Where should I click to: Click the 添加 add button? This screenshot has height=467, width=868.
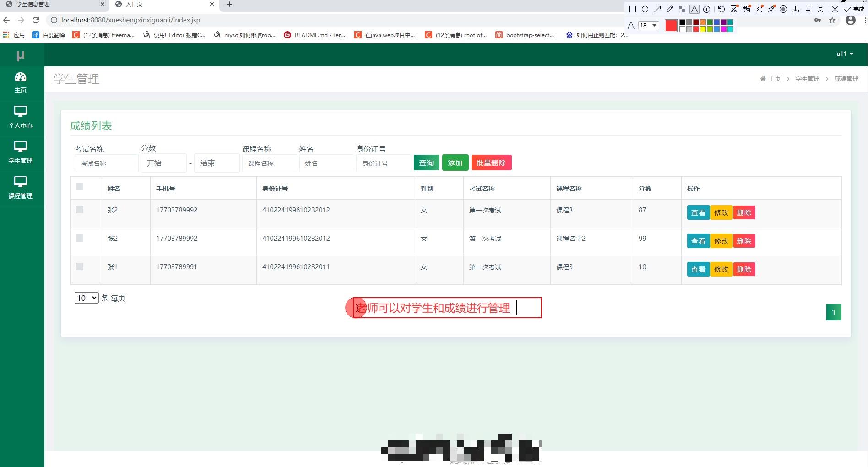tap(455, 163)
